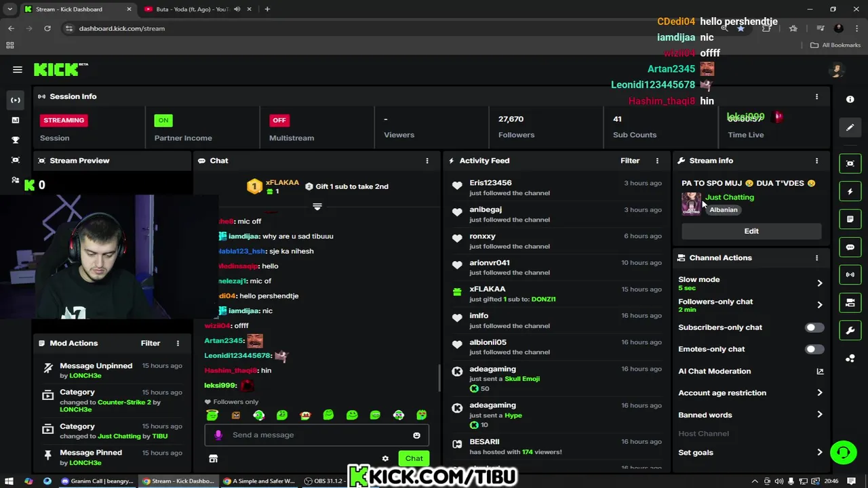Toggle Subscribers-only chat switch
This screenshot has height=488, width=868.
814,327
